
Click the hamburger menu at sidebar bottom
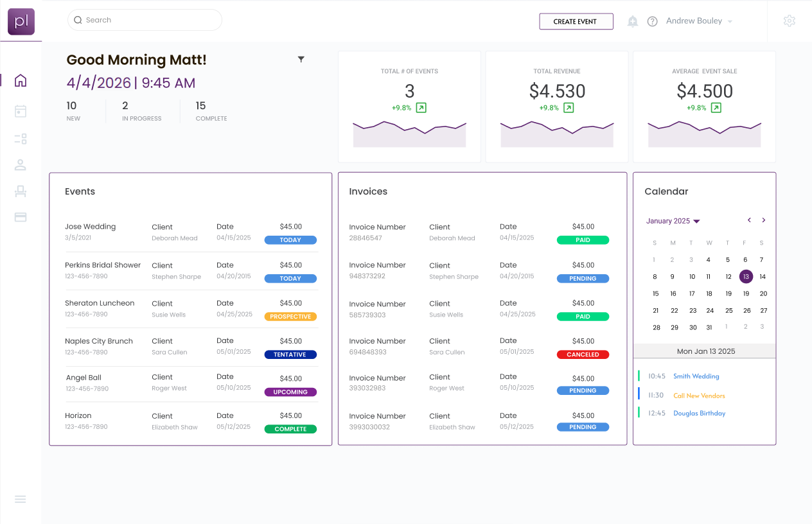pyautogui.click(x=20, y=500)
